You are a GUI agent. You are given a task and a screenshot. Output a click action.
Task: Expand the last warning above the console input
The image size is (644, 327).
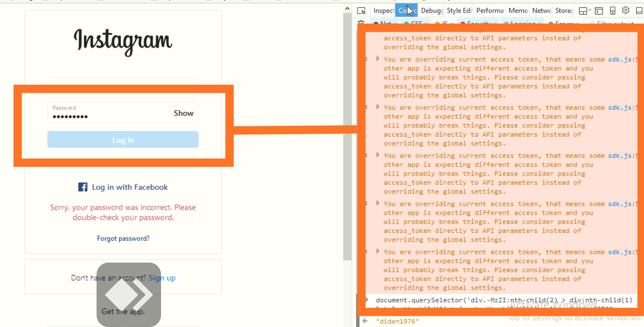[x=378, y=251]
